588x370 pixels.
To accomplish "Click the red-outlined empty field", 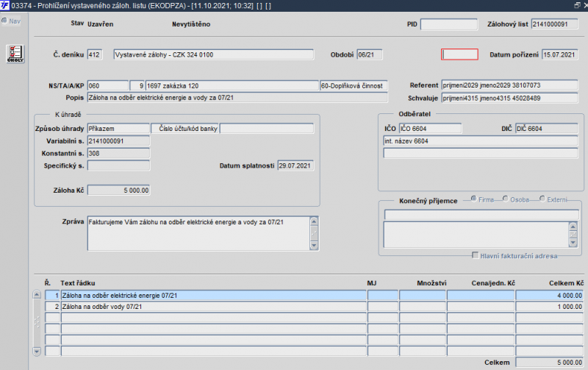I will click(459, 54).
